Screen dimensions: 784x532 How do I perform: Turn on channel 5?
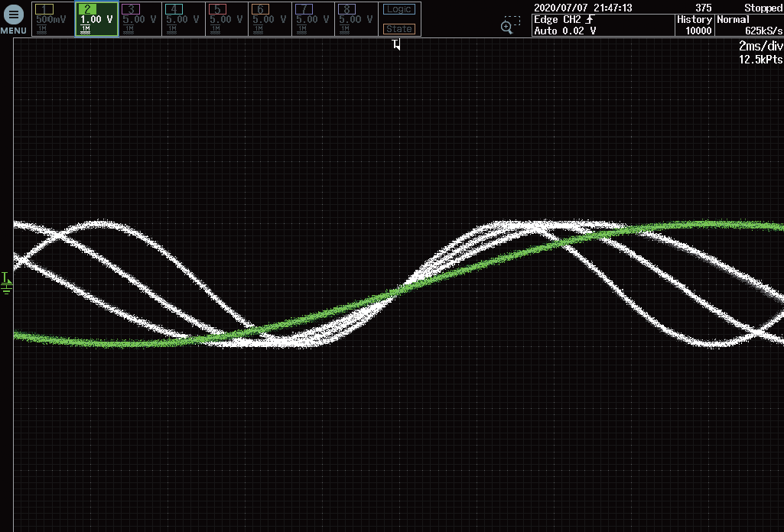(226, 19)
